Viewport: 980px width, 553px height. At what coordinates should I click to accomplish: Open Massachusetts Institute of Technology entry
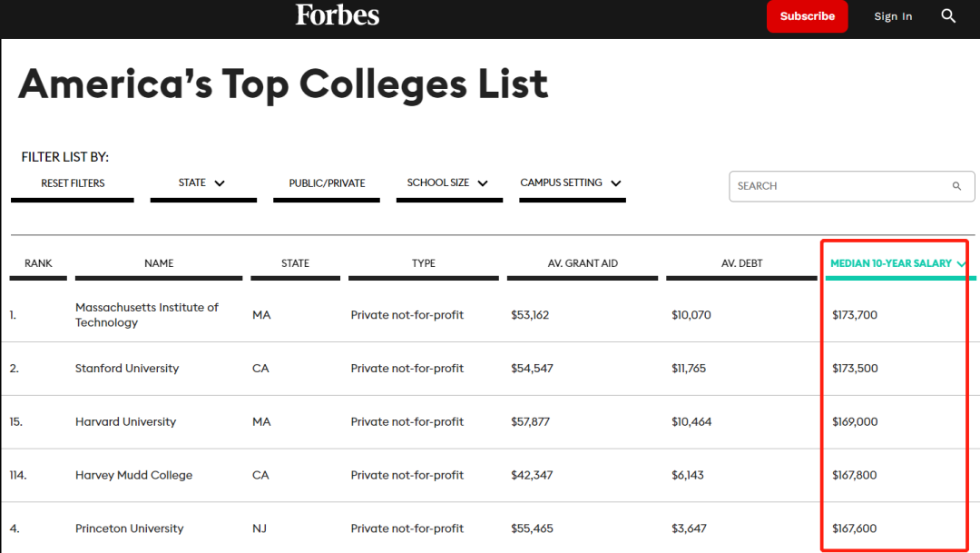[147, 315]
